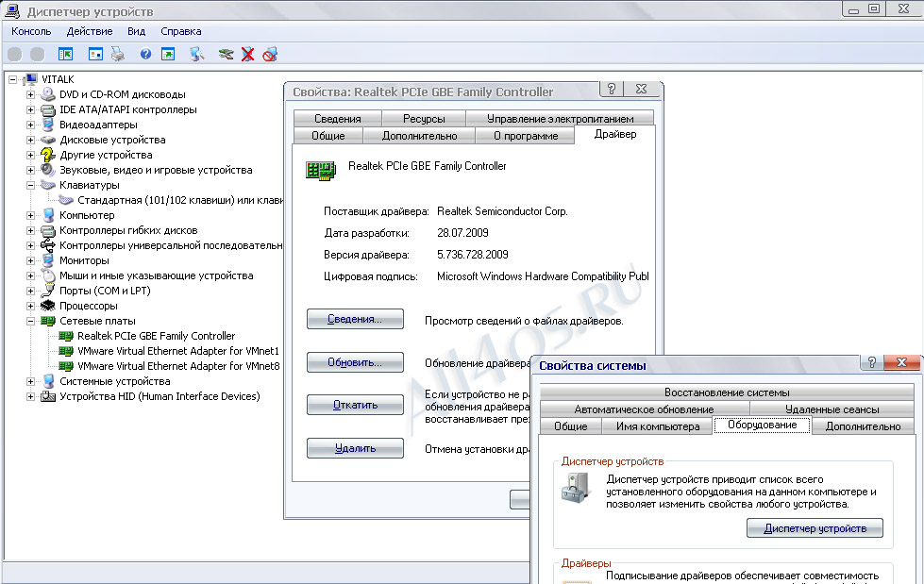924x584 pixels.
Task: Open the Имя компьютера tab
Action: pos(658,426)
